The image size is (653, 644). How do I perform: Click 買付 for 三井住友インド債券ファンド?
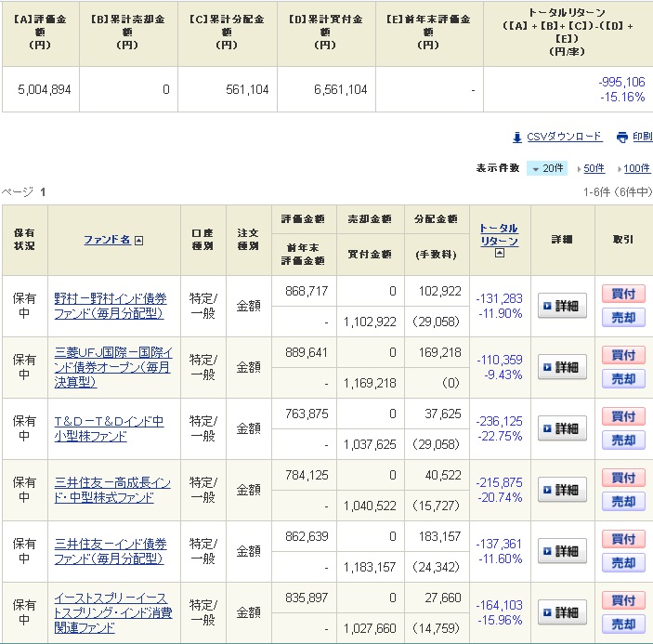click(623, 539)
